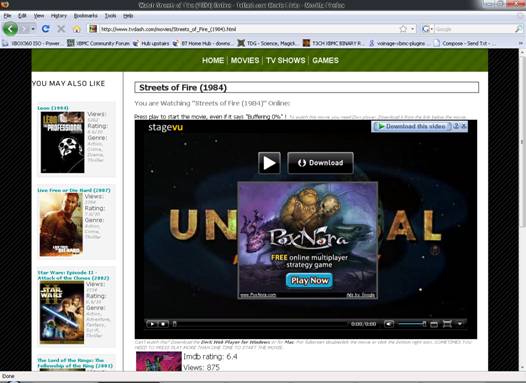Screen dimensions: 526x383
Task: Click the Stop loading X icon
Action: coord(61,29)
